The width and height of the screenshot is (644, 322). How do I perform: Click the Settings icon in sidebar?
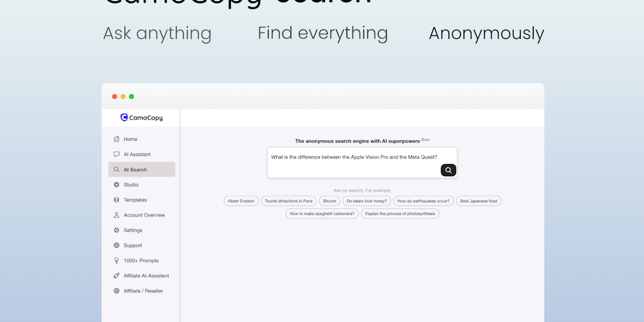116,230
